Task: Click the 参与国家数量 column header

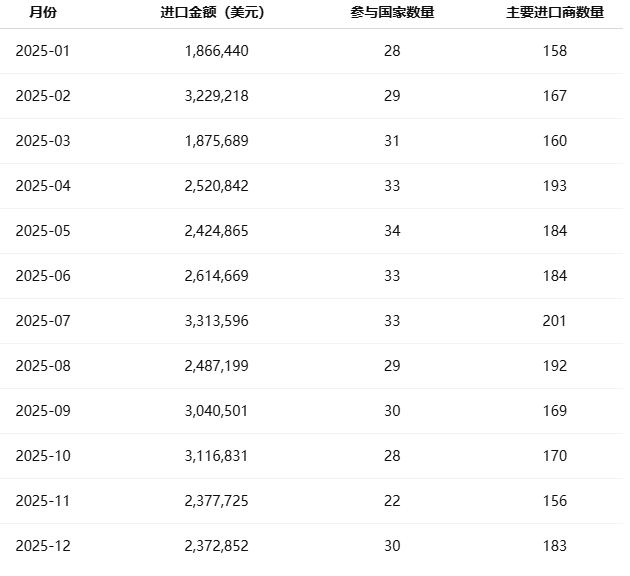Action: [x=392, y=13]
